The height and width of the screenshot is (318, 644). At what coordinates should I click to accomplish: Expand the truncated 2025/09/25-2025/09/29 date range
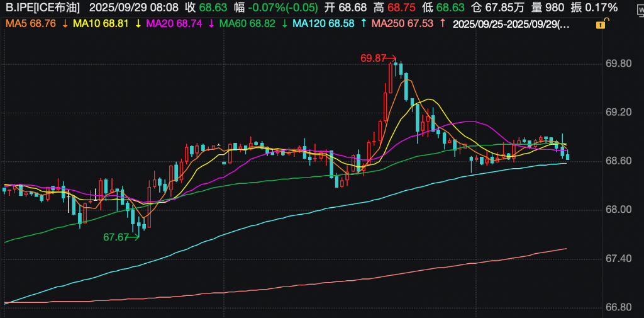512,23
